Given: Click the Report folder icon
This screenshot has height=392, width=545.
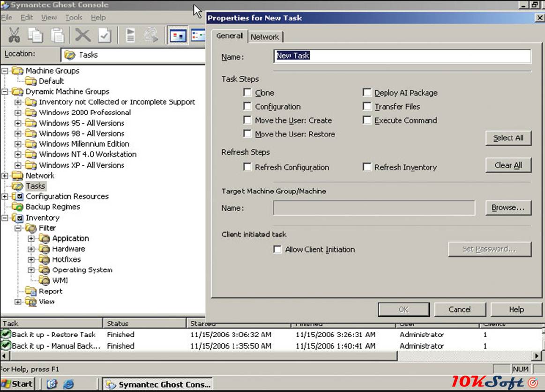Looking at the screenshot, I should [31, 291].
